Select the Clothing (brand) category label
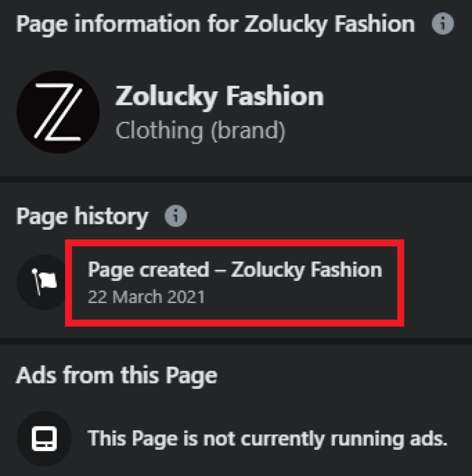The image size is (472, 476). [x=200, y=130]
